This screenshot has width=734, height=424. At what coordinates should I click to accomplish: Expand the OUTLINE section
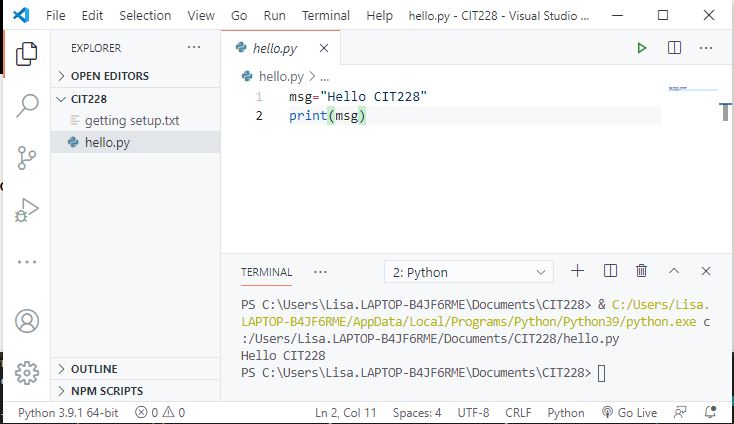tap(93, 369)
